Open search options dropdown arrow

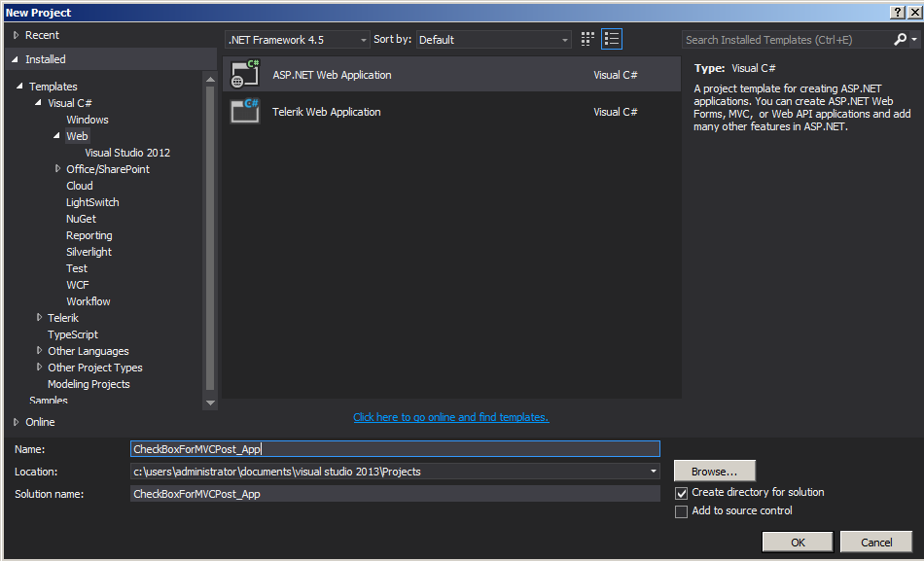914,40
